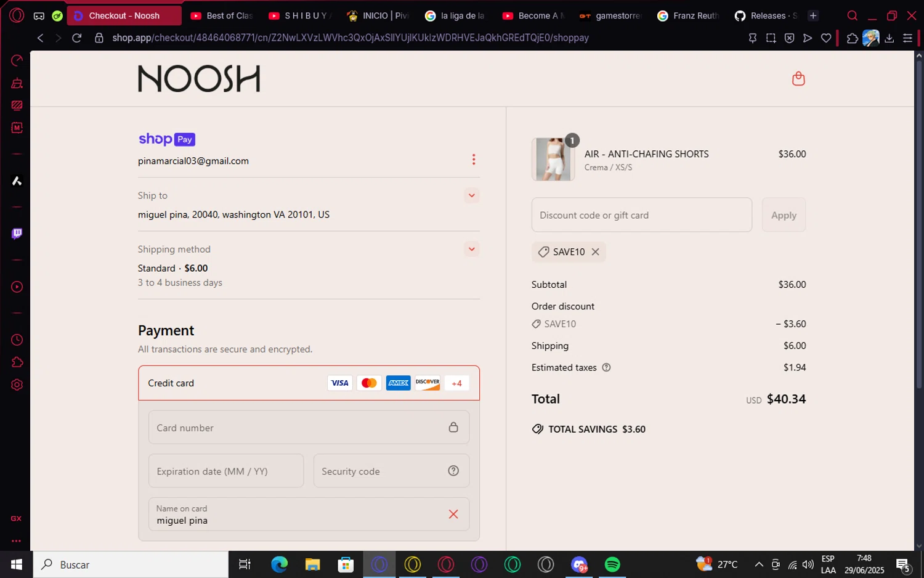Open the Aria AI sidebar icon
This screenshot has width=924, height=578.
click(17, 181)
